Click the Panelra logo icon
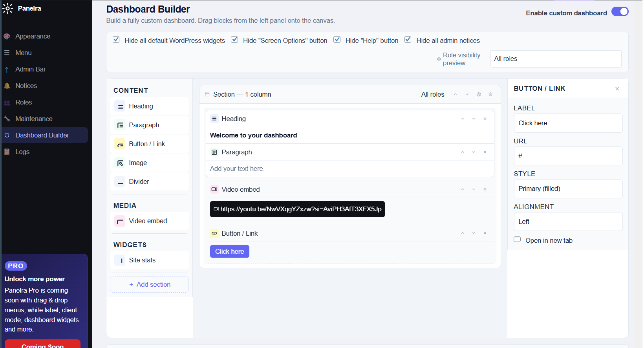Image resolution: width=644 pixels, height=348 pixels. click(7, 8)
